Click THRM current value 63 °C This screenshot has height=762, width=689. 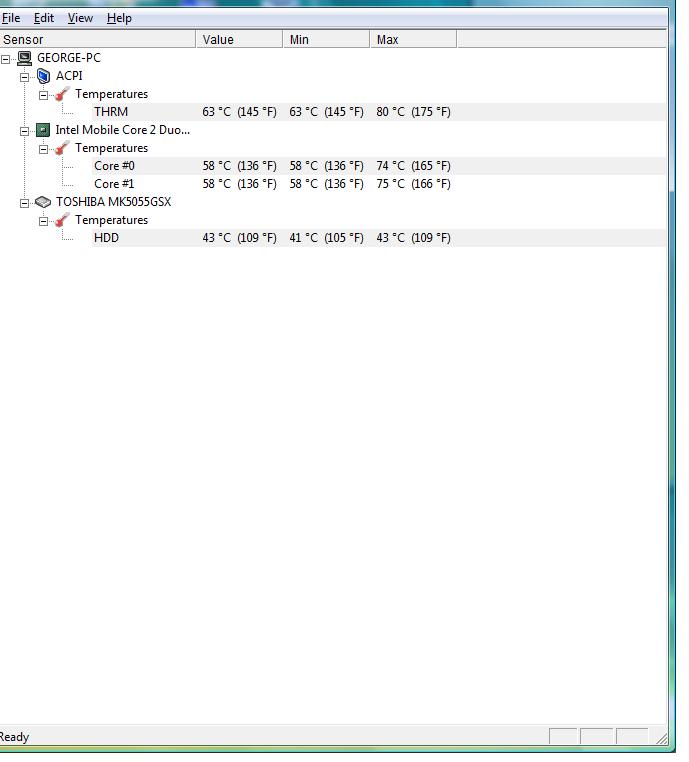(240, 112)
